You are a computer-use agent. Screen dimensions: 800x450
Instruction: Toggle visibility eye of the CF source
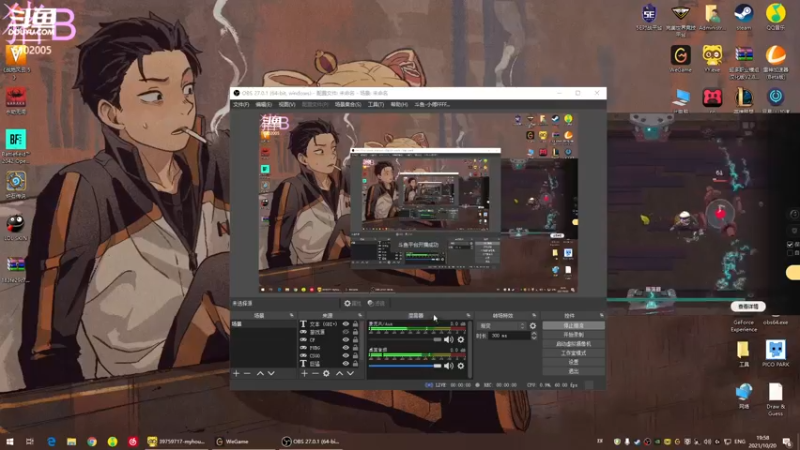[346, 340]
